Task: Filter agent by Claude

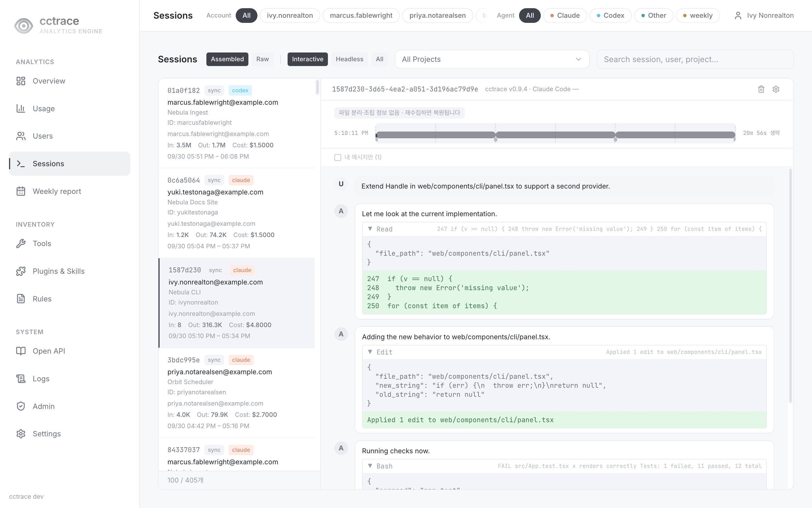Action: click(x=565, y=16)
